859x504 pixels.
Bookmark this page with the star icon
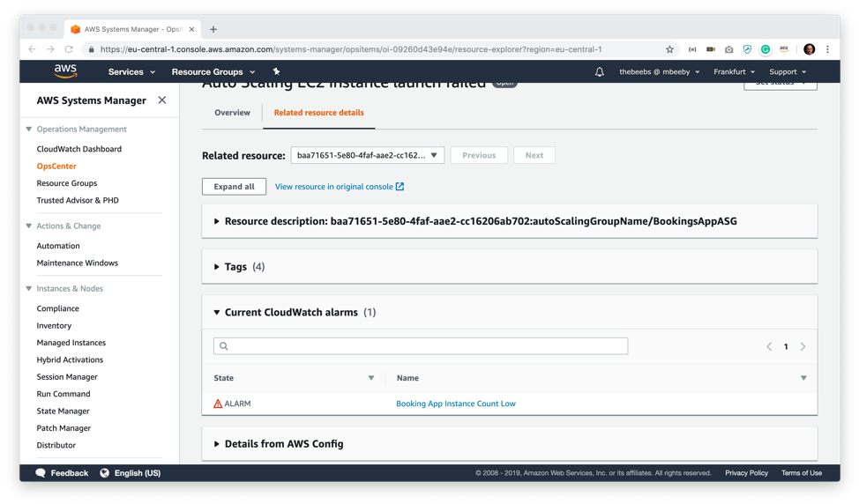click(x=669, y=49)
